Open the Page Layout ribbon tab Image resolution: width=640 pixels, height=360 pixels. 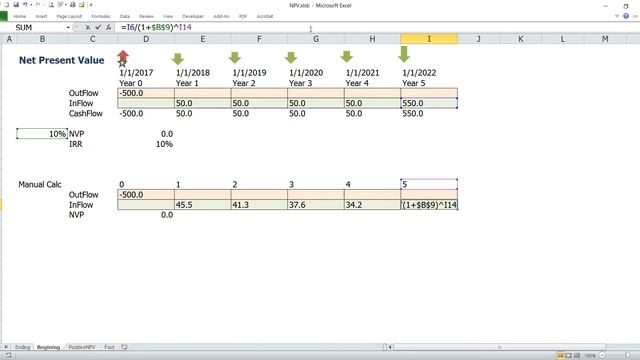(69, 16)
